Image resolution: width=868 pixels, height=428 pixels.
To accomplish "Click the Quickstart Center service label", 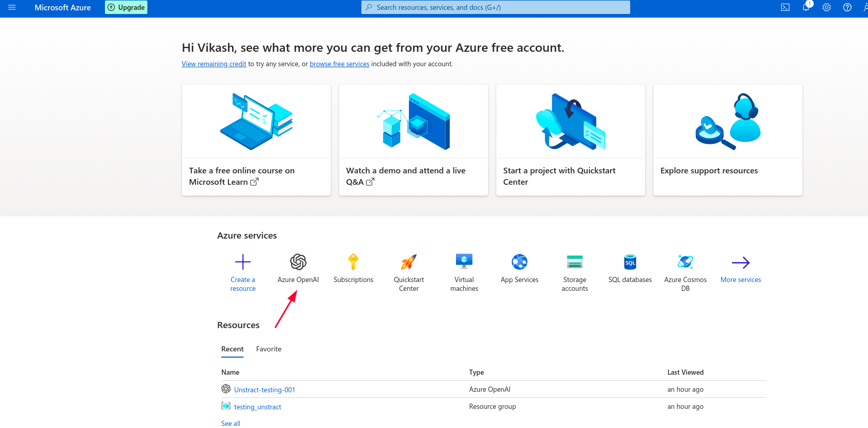I will [409, 284].
